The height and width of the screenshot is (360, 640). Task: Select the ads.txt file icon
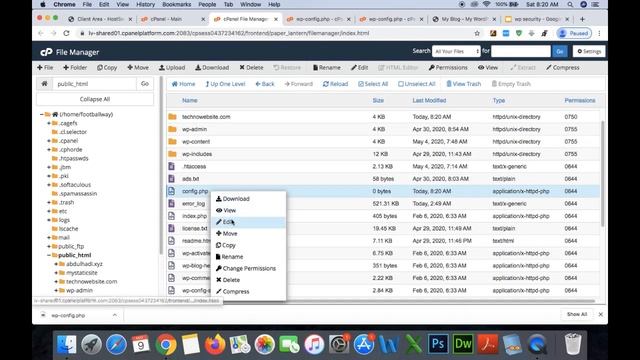coord(172,179)
